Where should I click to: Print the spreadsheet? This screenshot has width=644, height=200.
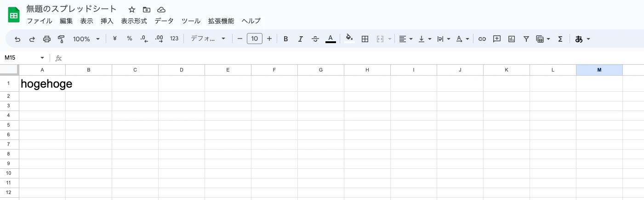click(x=46, y=39)
